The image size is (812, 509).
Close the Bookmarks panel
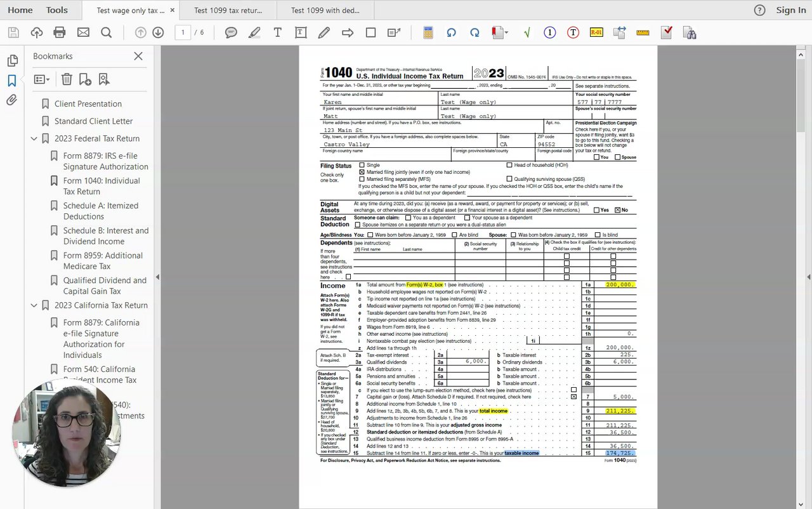point(138,56)
